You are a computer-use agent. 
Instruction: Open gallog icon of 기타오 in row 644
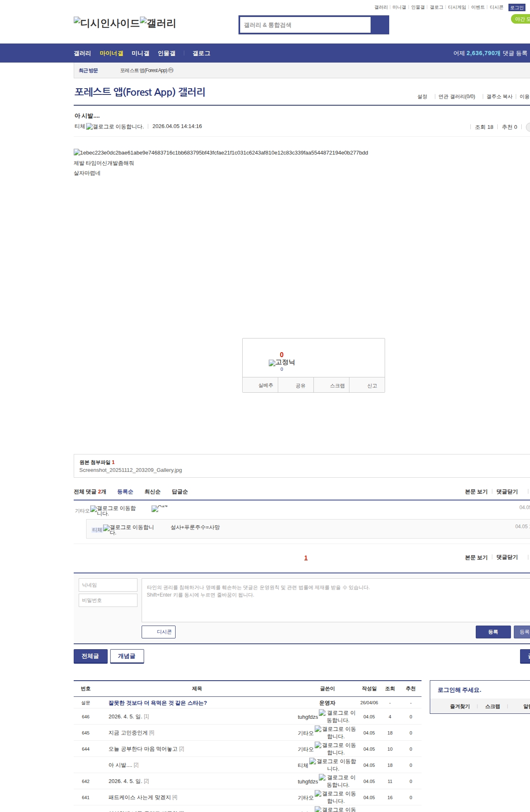tap(335, 749)
